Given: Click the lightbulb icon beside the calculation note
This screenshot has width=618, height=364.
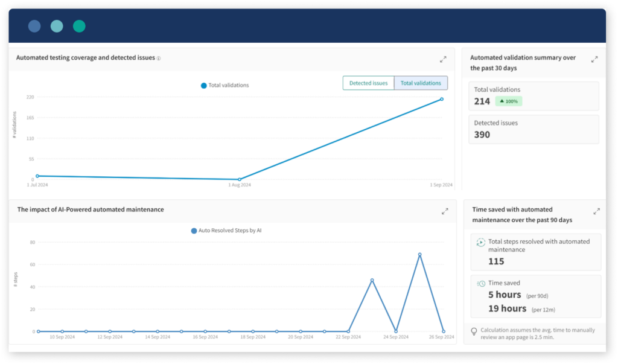Looking at the screenshot, I should click(x=474, y=330).
